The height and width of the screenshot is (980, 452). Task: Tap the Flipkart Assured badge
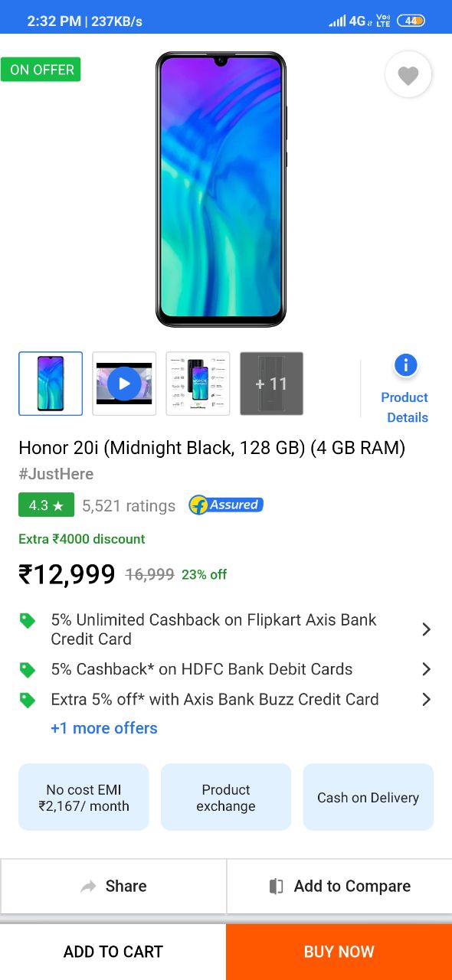(x=226, y=505)
